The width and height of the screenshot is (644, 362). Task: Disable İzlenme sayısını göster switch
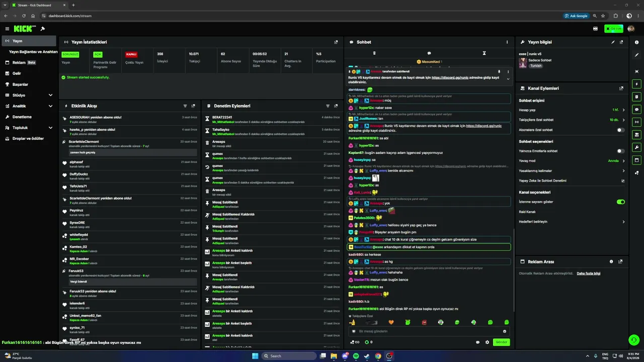621,202
